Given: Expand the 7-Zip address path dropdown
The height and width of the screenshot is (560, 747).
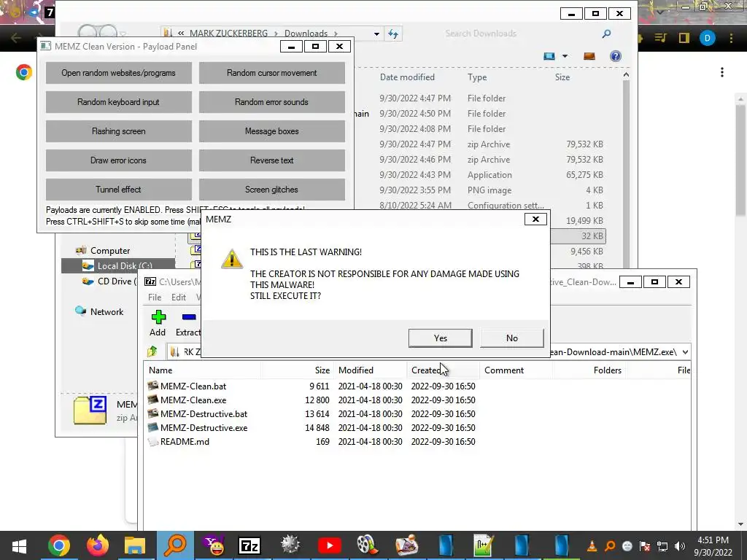Looking at the screenshot, I should (685, 352).
